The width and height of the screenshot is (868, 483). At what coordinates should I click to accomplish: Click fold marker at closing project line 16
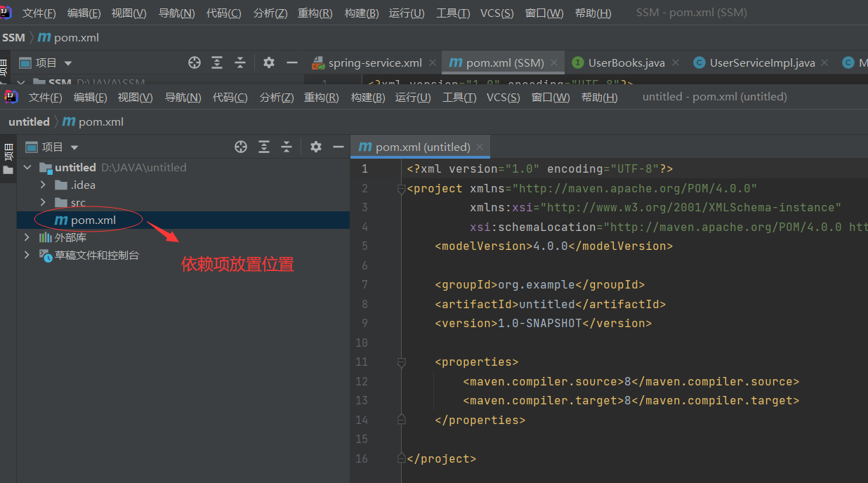401,458
